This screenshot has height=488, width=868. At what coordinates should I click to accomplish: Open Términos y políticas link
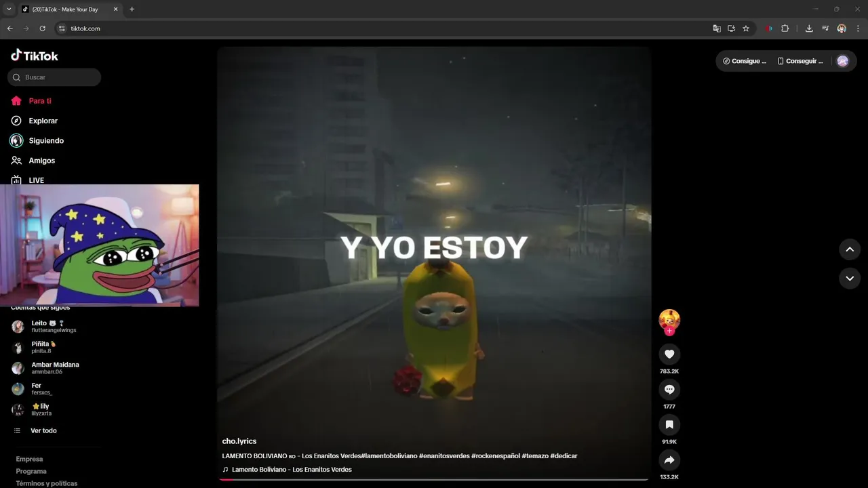pos(47,483)
